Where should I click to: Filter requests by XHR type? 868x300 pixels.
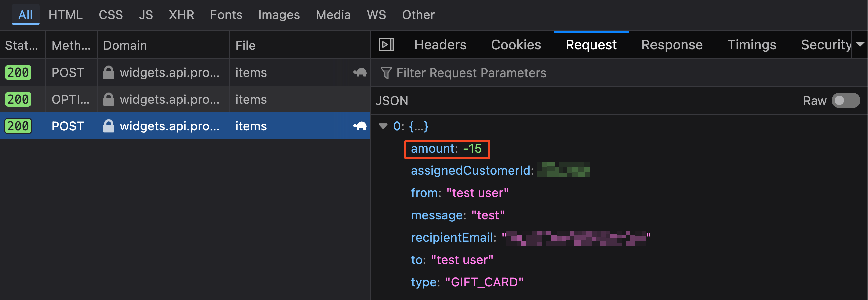(181, 15)
